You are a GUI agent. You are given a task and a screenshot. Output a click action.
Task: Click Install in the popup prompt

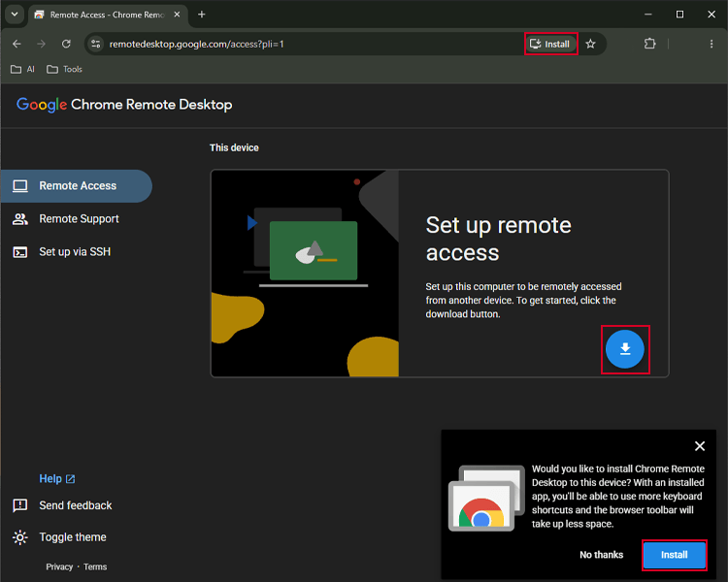tap(675, 555)
